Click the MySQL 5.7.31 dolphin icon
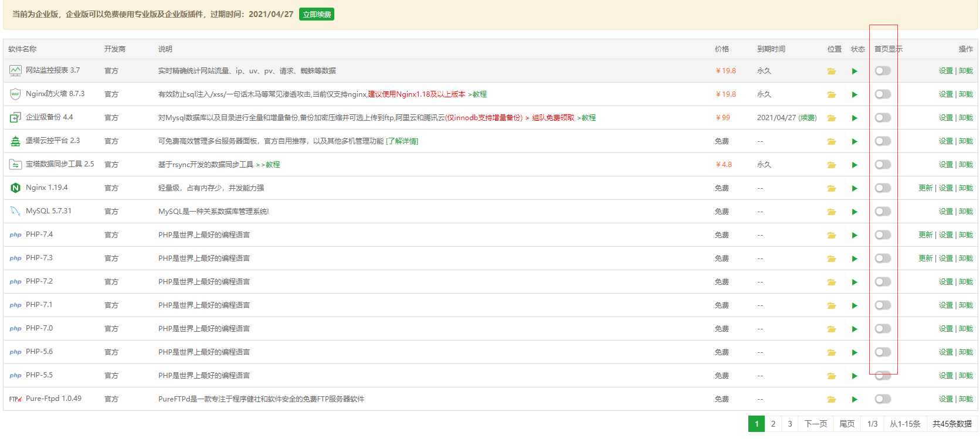Viewport: 980px width, 439px height. (15, 211)
